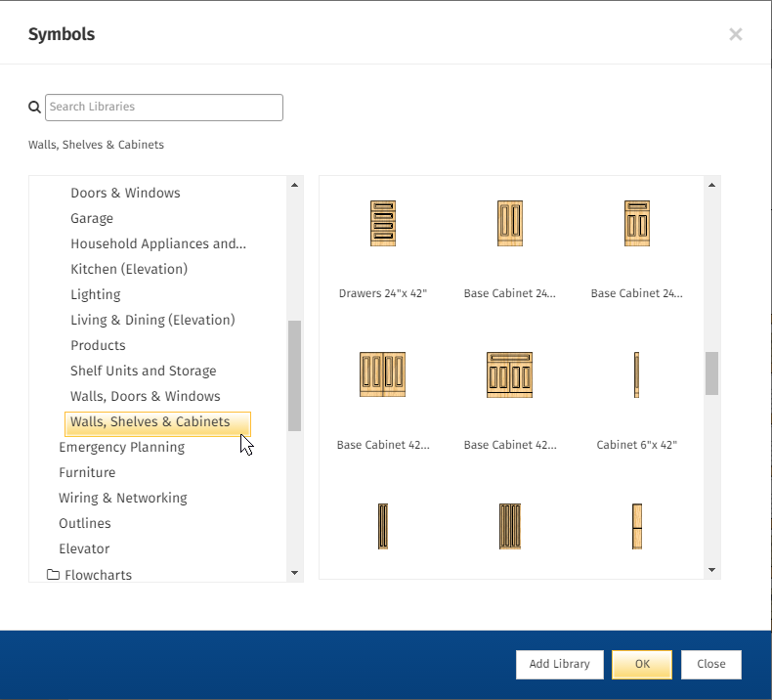
Task: Click the search magnifier icon
Action: [x=34, y=107]
